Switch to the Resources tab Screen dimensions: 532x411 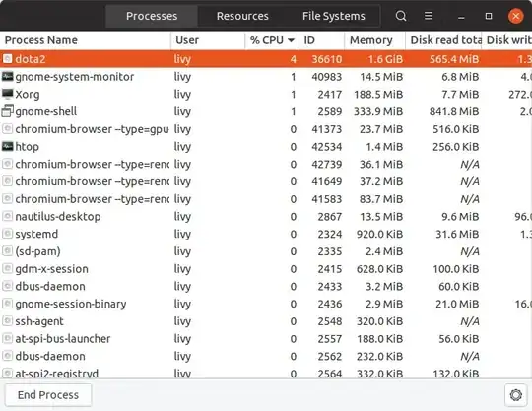tap(242, 16)
